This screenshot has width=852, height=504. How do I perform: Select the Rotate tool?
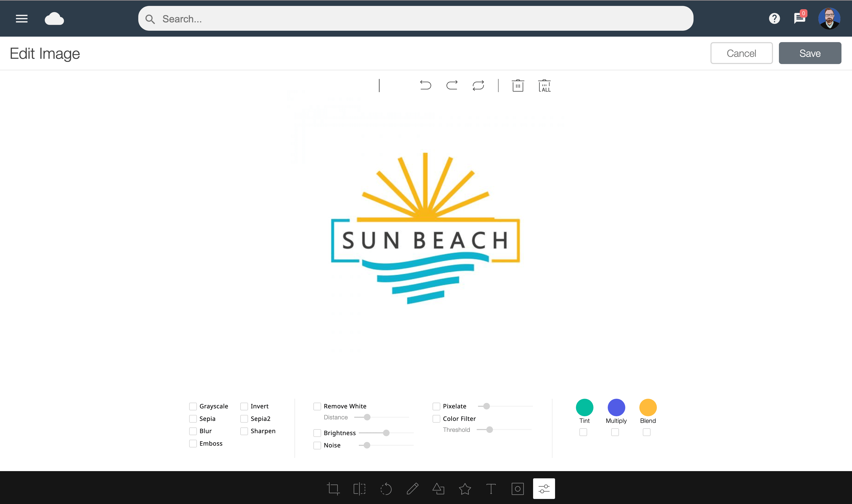386,489
